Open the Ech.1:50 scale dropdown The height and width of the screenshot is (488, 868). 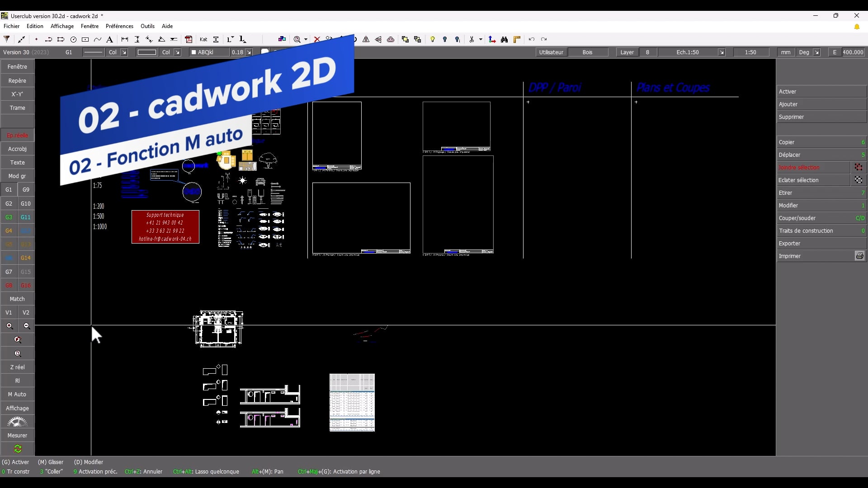pyautogui.click(x=722, y=52)
